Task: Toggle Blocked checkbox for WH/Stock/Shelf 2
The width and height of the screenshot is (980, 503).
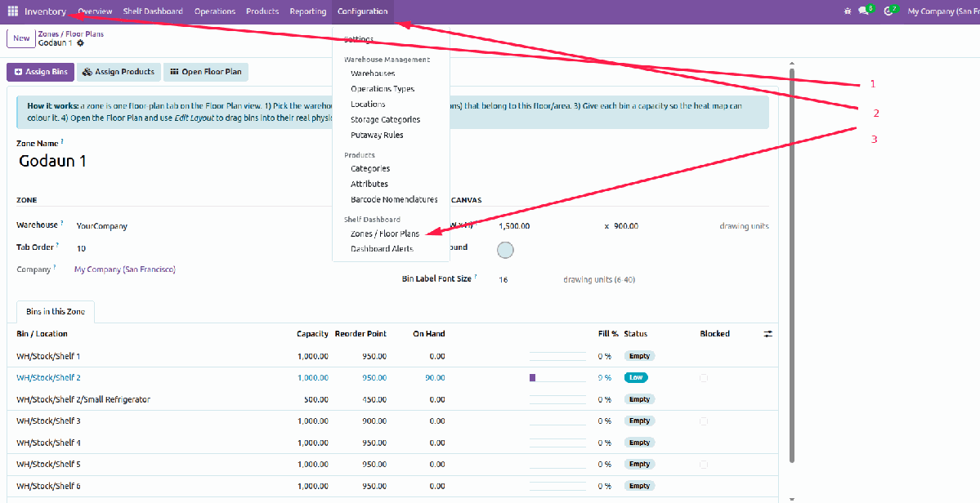Action: [x=704, y=377]
